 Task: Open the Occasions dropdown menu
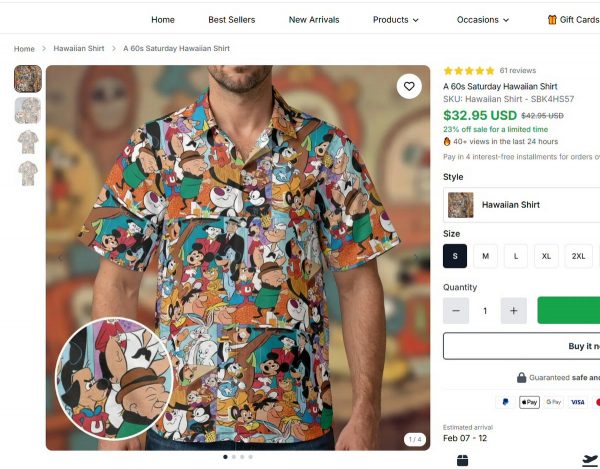point(483,19)
